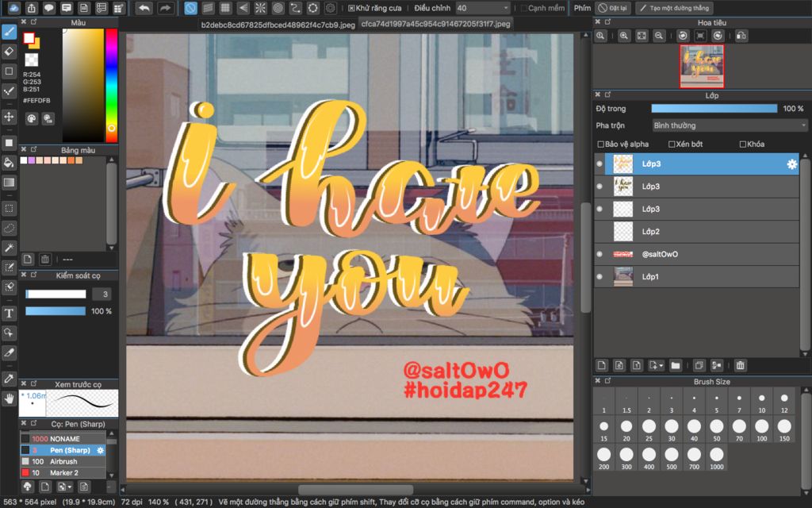Select the Move tool

pyautogui.click(x=9, y=117)
